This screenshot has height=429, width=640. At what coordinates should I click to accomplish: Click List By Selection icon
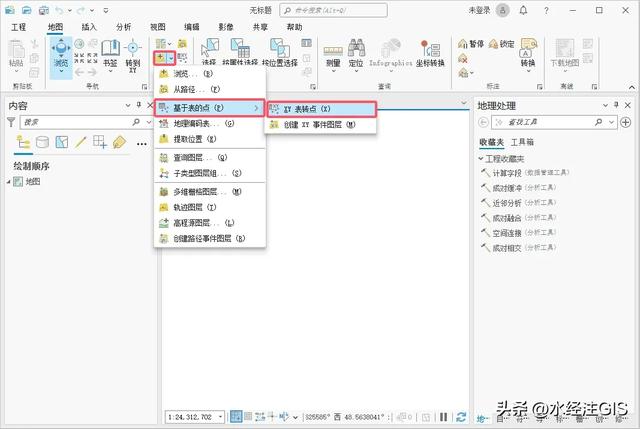coord(62,142)
